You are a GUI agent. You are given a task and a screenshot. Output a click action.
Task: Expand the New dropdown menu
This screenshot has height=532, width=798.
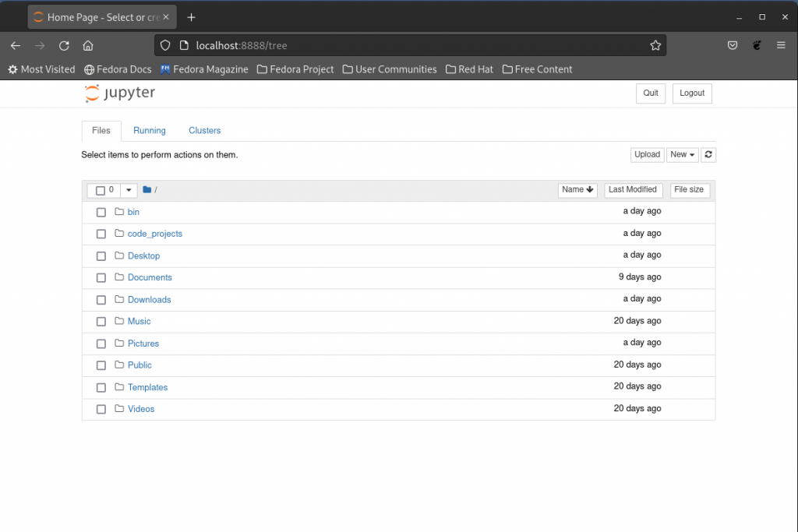pyautogui.click(x=682, y=155)
